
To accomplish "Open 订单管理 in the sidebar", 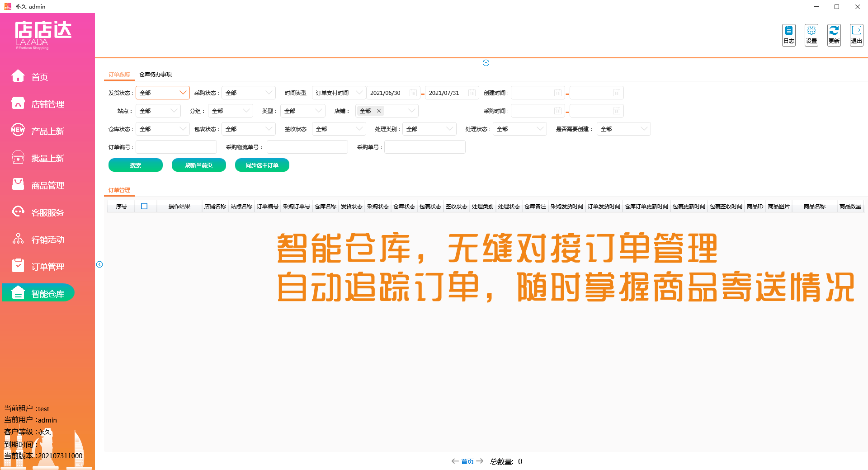I will pos(38,267).
